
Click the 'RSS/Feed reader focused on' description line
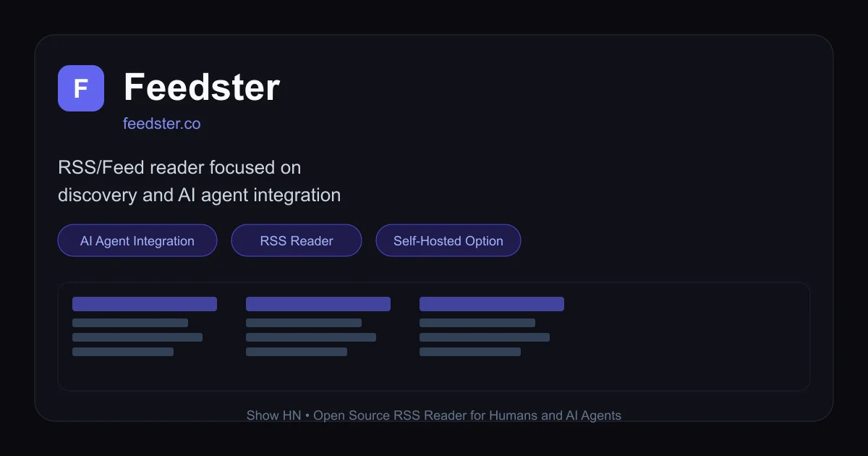[179, 168]
